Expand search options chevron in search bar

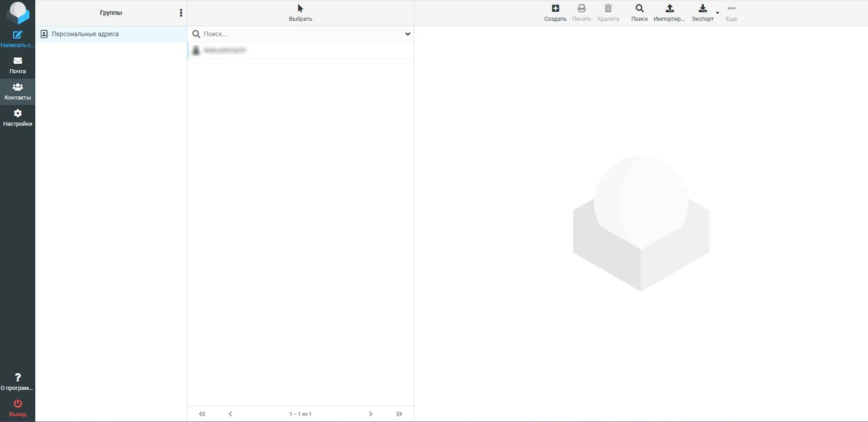click(x=408, y=34)
